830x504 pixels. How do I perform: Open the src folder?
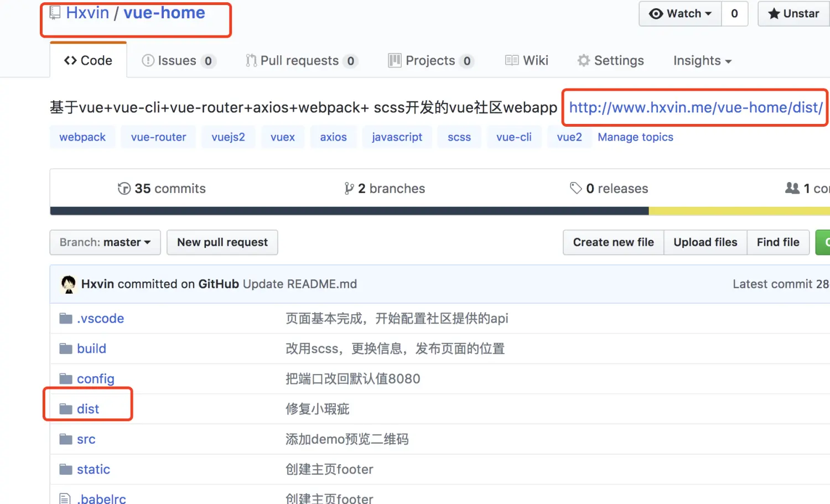[86, 439]
